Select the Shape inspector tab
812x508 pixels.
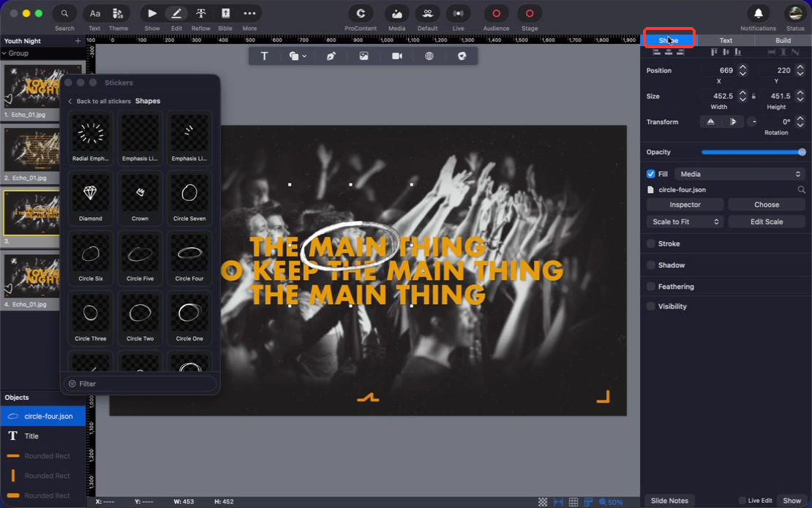669,40
